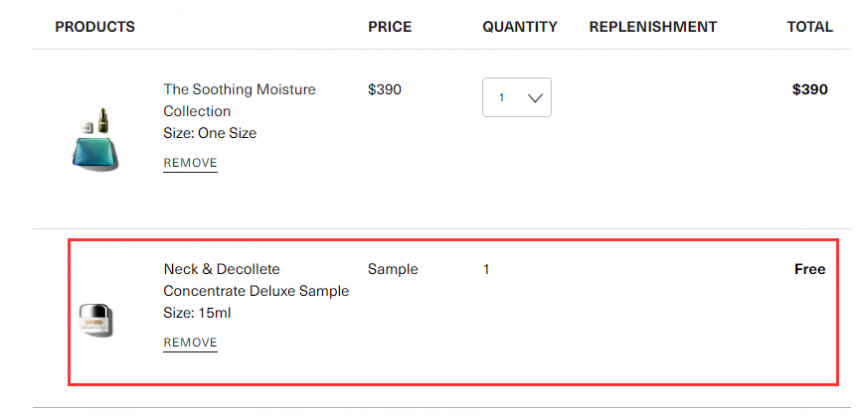This screenshot has height=416, width=860.
Task: Click the TOTAL column header
Action: click(x=810, y=26)
